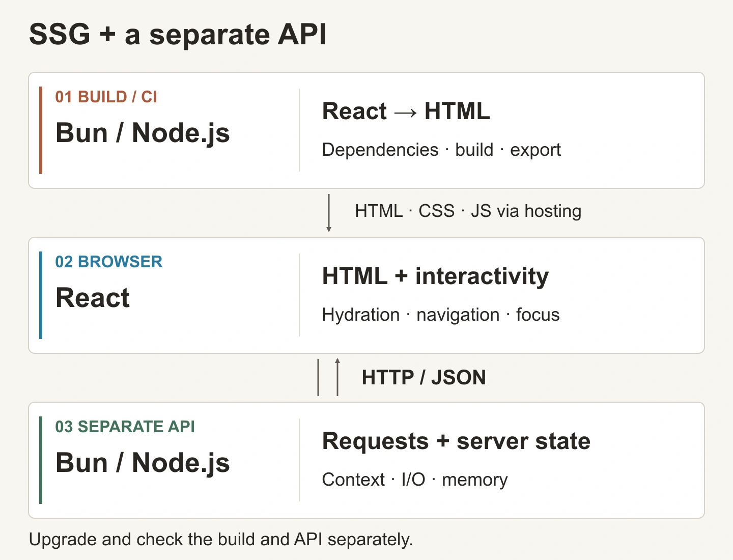Viewport: 733px width, 560px height.
Task: Select the "HTML · CSS · JS via hosting" caption
Action: coord(468,211)
